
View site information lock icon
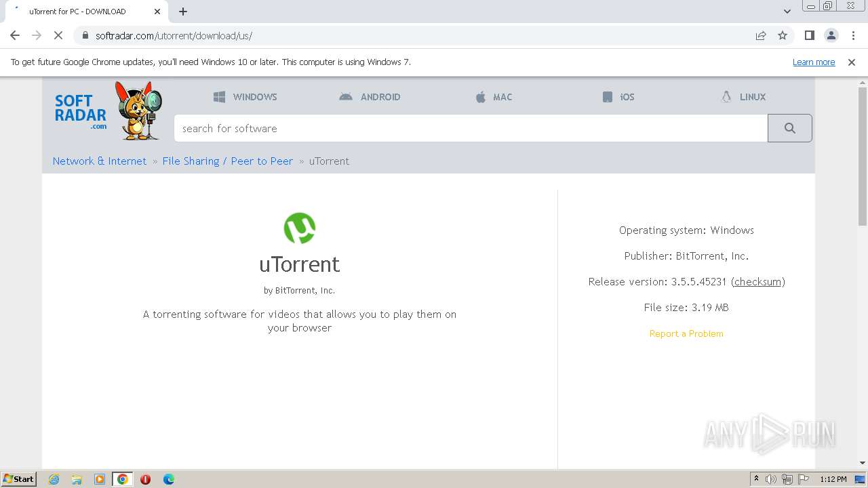click(x=85, y=36)
